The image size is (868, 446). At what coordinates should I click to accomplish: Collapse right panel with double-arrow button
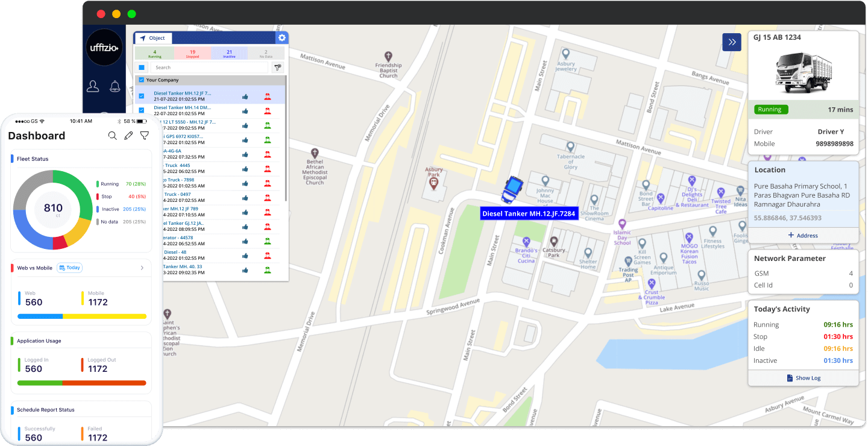(732, 42)
